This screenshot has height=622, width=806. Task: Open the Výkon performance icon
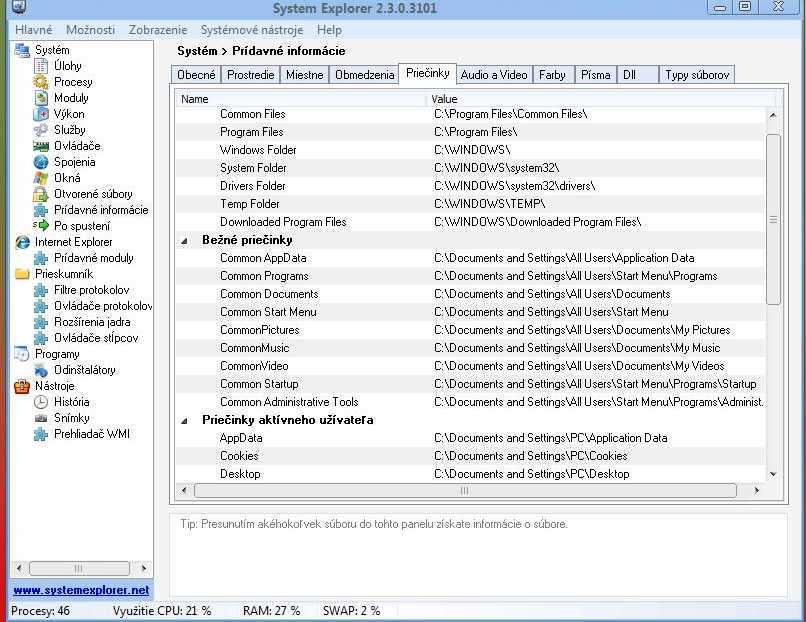click(x=41, y=114)
